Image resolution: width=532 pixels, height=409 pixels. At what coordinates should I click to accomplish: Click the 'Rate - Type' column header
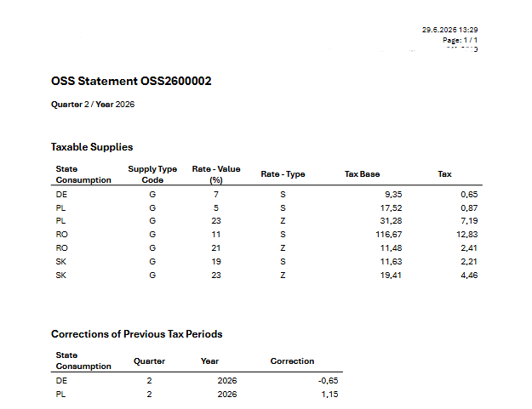pyautogui.click(x=283, y=174)
